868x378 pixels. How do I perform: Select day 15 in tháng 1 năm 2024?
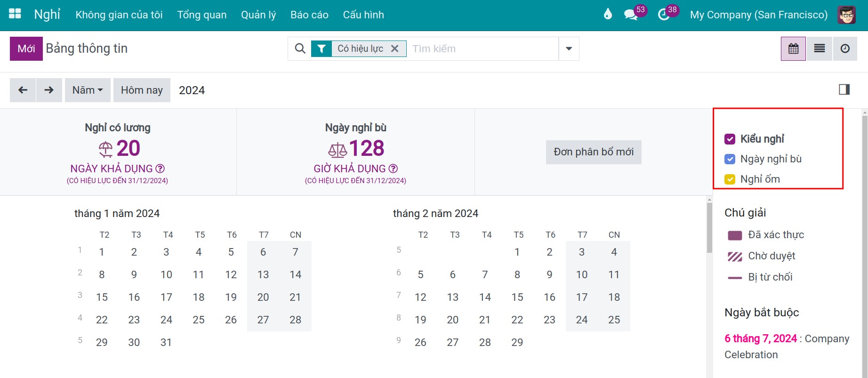coord(102,297)
